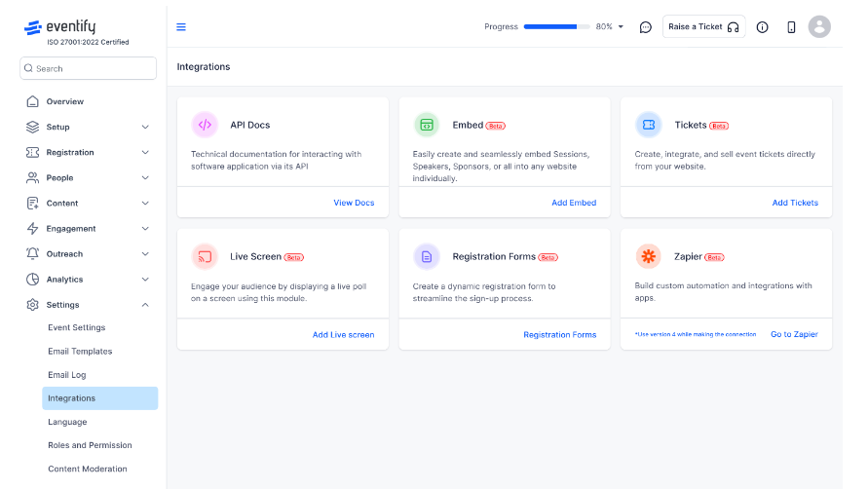Click the People icon in sidebar
The height and width of the screenshot is (489, 868).
[33, 177]
